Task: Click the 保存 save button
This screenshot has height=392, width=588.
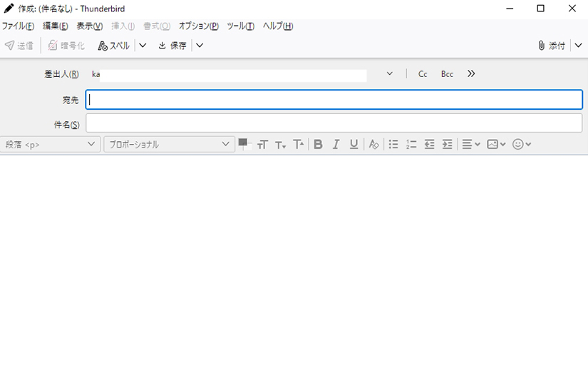Action: tap(172, 46)
